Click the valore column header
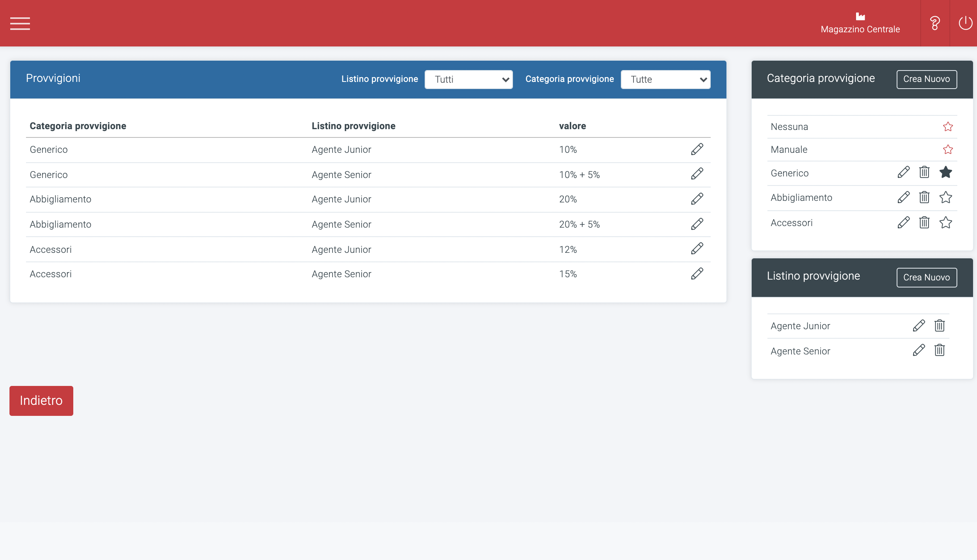The height and width of the screenshot is (560, 977). coord(572,126)
